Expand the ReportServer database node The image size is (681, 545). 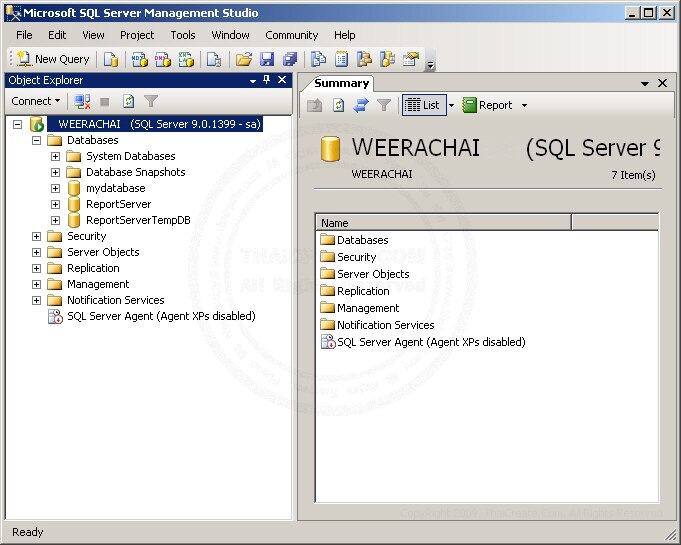coord(55,205)
